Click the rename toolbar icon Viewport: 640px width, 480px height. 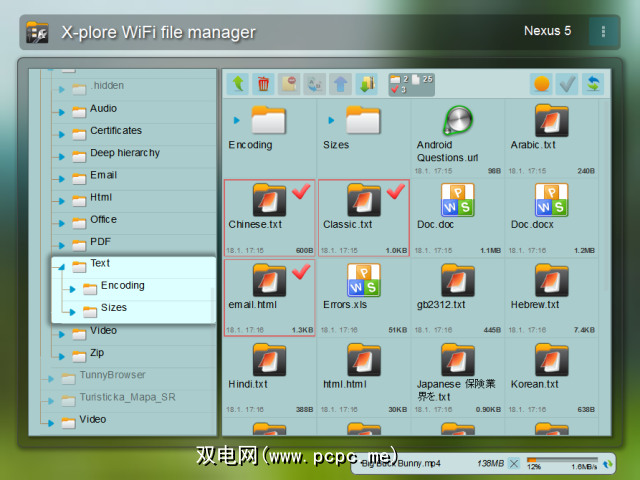coord(315,84)
